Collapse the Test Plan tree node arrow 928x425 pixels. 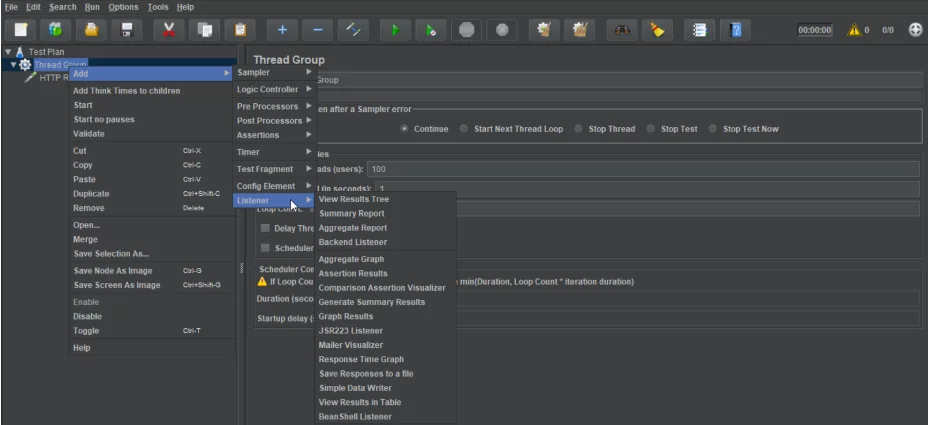[8, 52]
